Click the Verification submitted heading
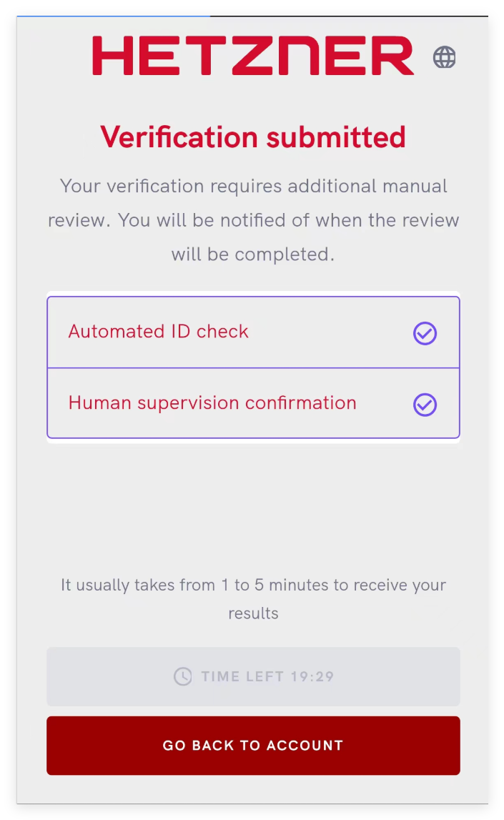 click(253, 137)
